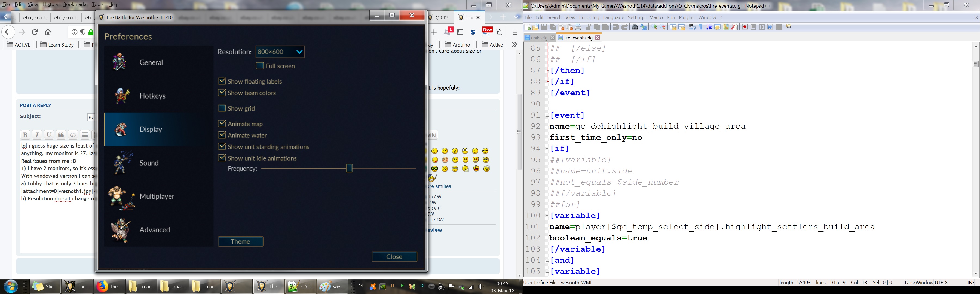Click Start Recording macro red dot icon
The width and height of the screenshot is (980, 294).
745,27
